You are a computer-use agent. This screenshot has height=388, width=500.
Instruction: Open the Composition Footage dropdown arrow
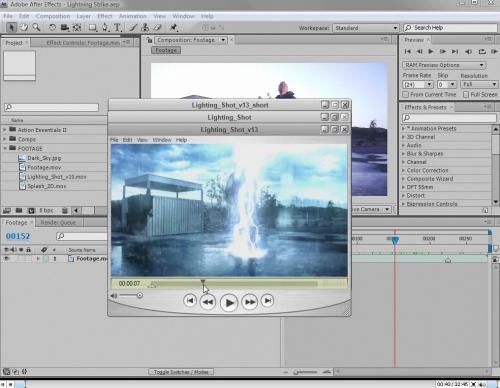[x=223, y=40]
